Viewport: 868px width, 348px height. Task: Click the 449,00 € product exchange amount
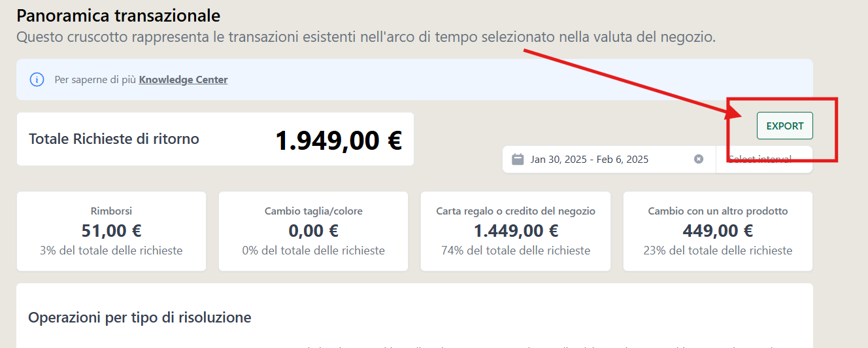718,230
